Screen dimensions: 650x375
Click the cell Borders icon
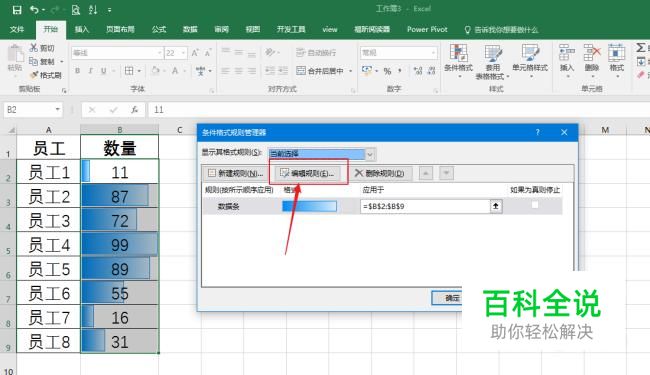pyautogui.click(x=129, y=71)
